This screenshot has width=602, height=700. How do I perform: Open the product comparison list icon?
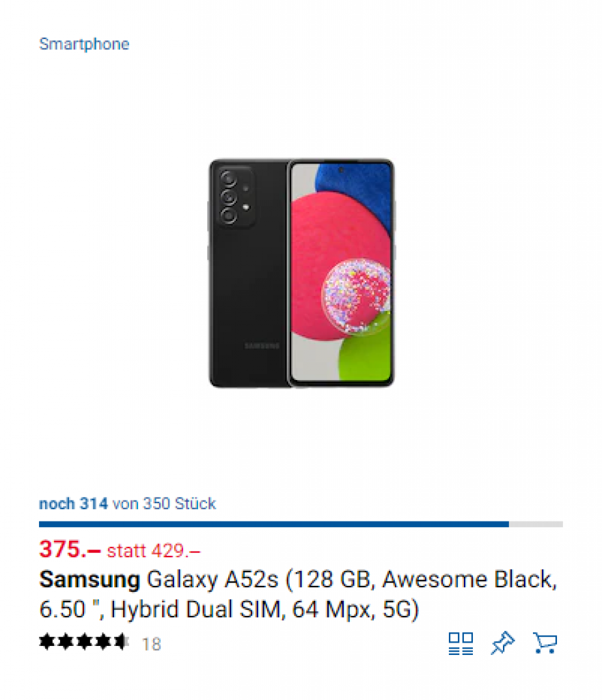[461, 643]
